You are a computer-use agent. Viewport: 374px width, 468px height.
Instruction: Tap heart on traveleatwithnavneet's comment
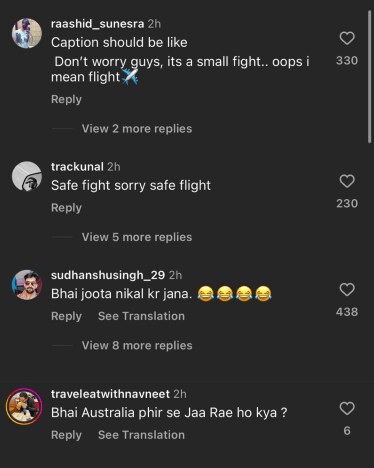347,408
